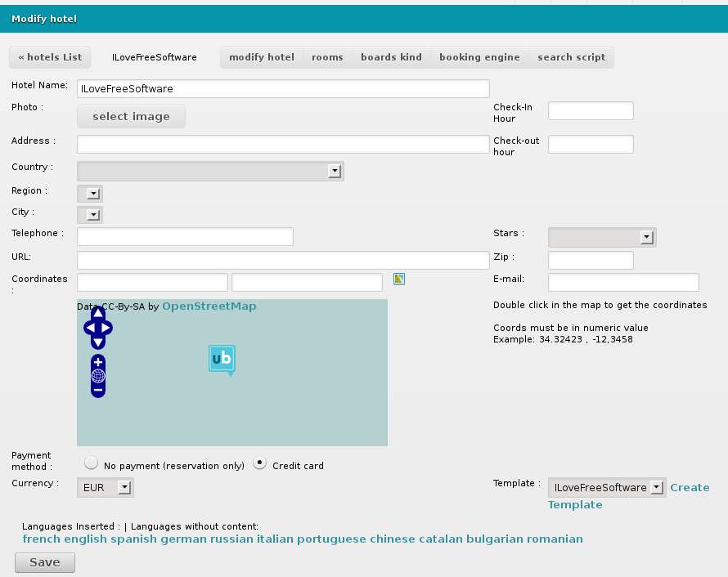This screenshot has height=577, width=728.
Task: Switch to the rooms tab
Action: click(327, 57)
